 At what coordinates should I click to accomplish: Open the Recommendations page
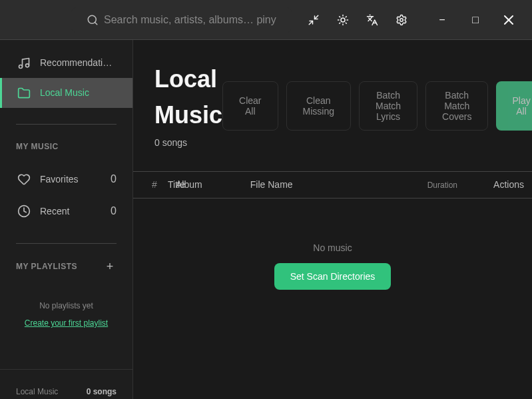pyautogui.click(x=66, y=63)
